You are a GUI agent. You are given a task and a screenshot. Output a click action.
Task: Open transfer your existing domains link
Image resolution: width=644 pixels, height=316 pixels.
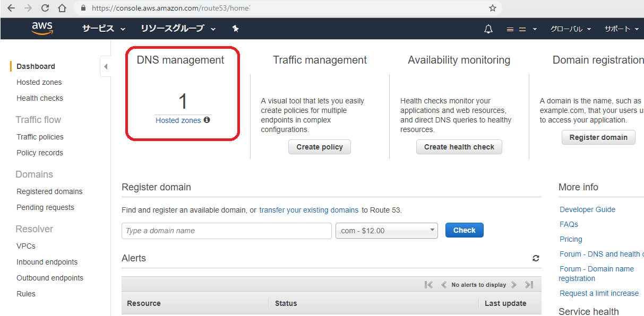308,210
